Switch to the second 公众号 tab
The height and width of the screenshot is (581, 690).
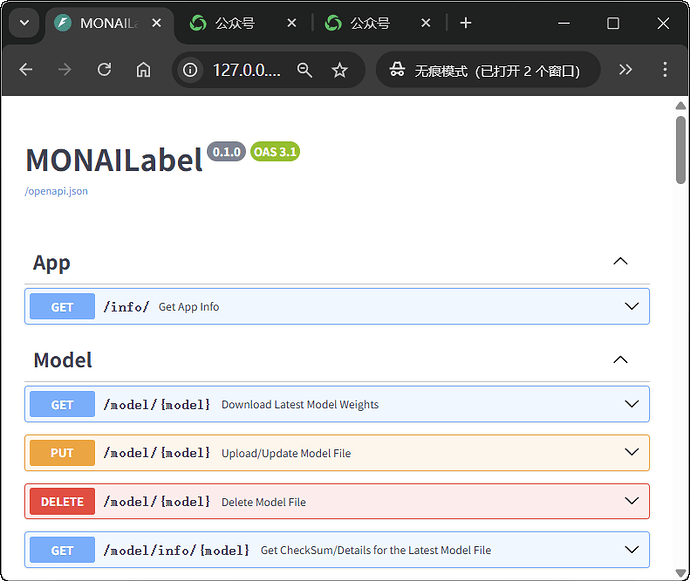pyautogui.click(x=370, y=23)
